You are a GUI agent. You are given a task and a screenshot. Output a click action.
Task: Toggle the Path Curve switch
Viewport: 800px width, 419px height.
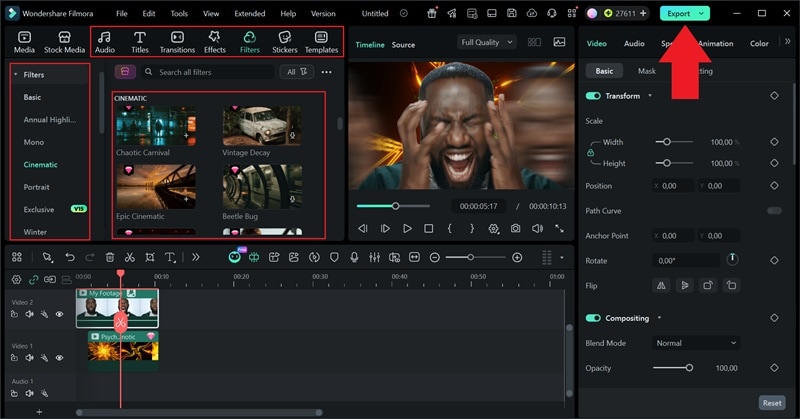(774, 210)
